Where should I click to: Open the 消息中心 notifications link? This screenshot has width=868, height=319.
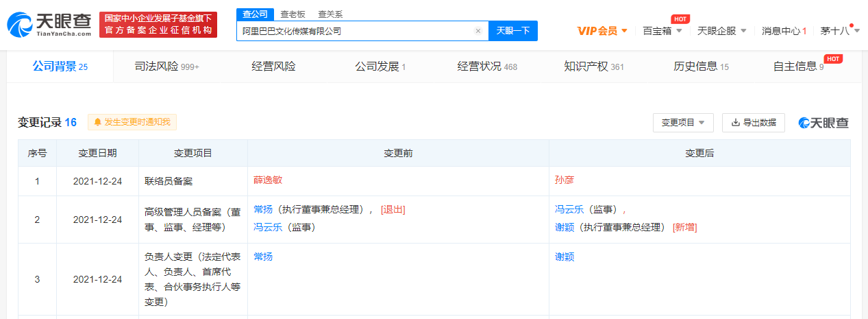784,31
